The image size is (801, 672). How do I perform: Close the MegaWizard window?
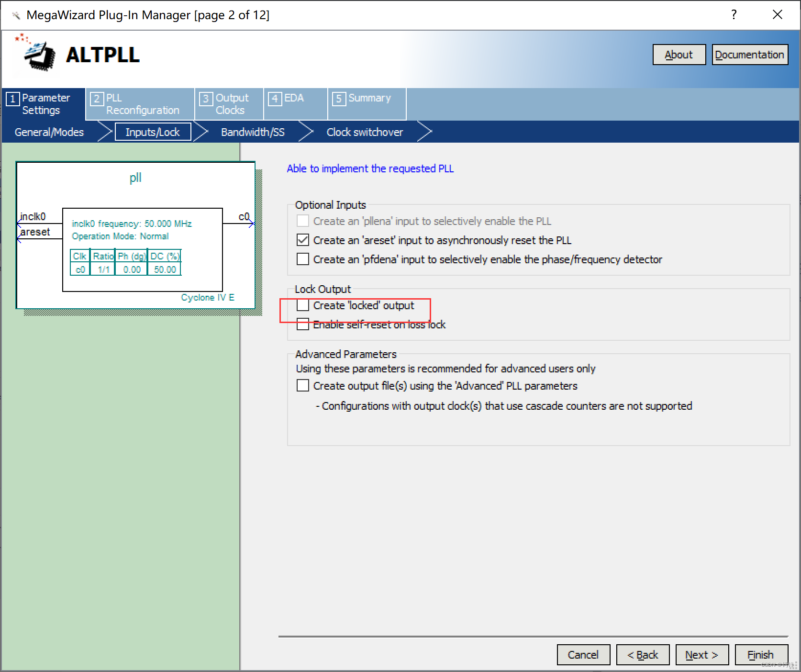click(x=778, y=14)
